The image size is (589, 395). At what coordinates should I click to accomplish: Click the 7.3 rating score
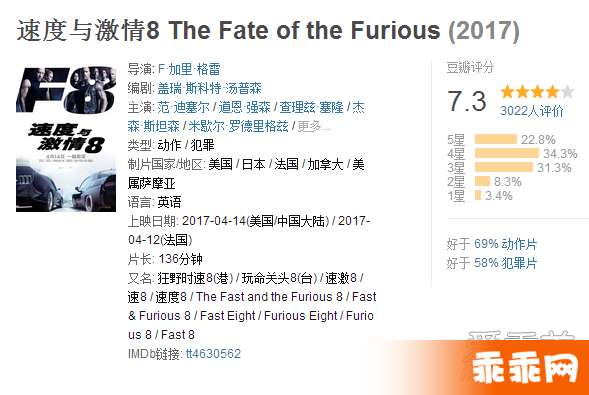467,101
